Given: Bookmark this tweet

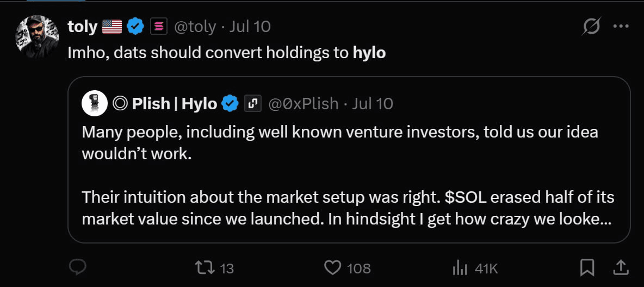Looking at the screenshot, I should [587, 268].
